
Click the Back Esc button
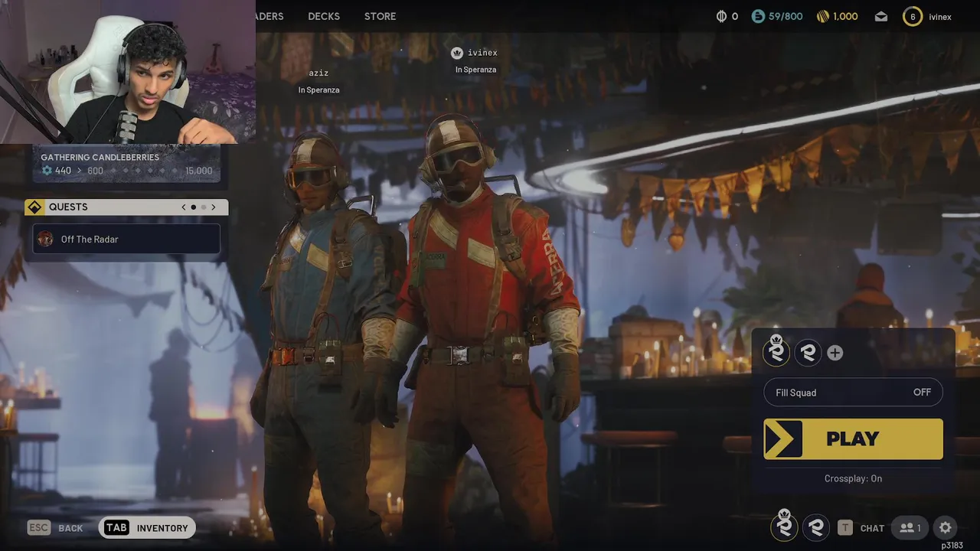pos(55,528)
